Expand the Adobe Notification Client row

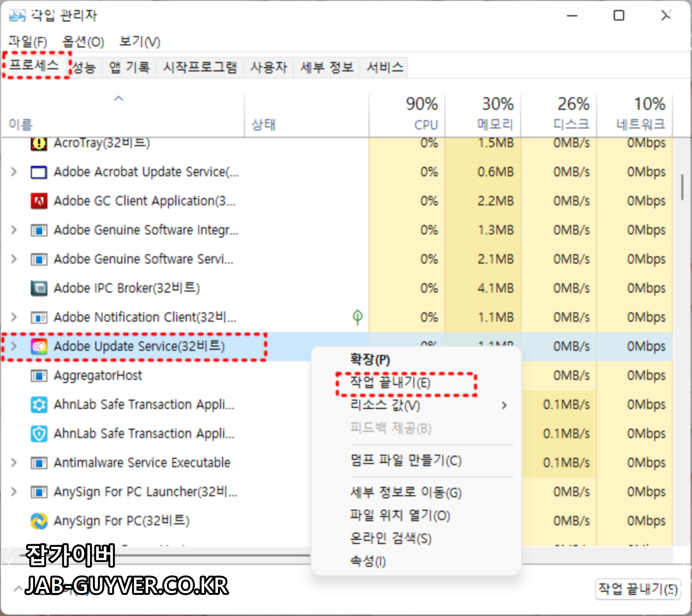tap(14, 317)
